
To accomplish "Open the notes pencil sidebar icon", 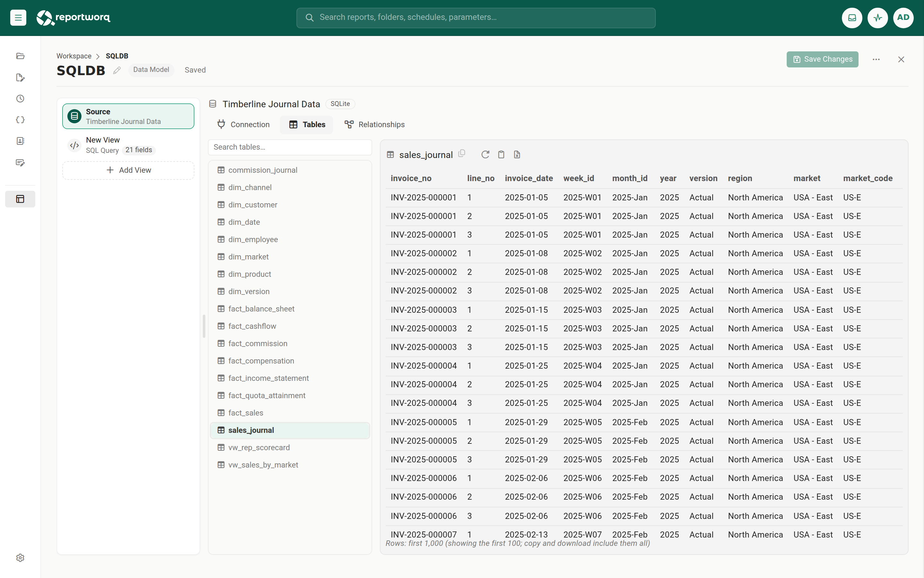I will point(20,162).
